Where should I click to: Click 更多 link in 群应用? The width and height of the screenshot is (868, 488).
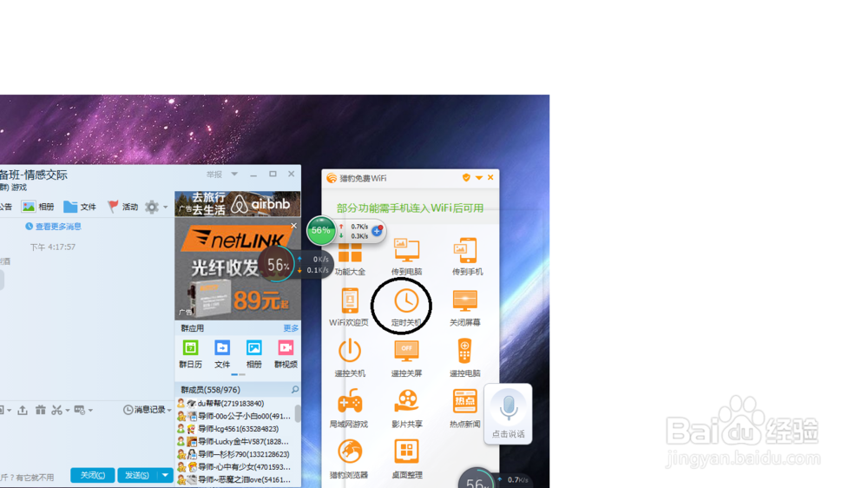291,328
